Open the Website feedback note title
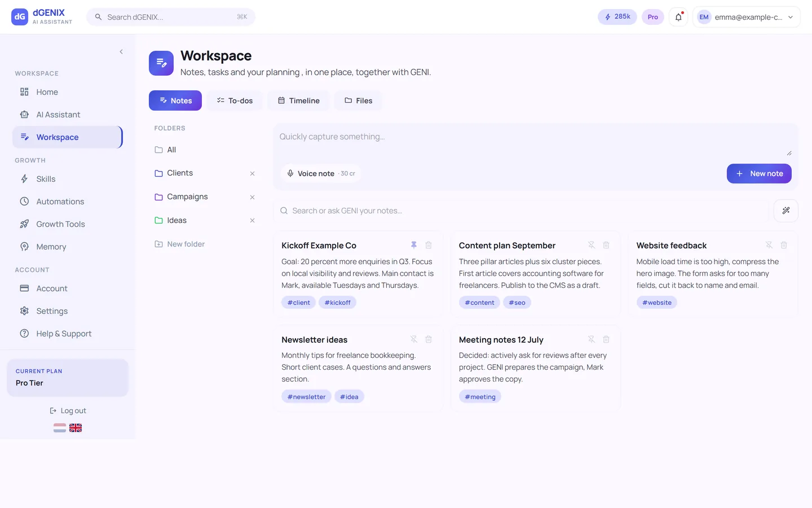The image size is (812, 508). [x=671, y=246]
